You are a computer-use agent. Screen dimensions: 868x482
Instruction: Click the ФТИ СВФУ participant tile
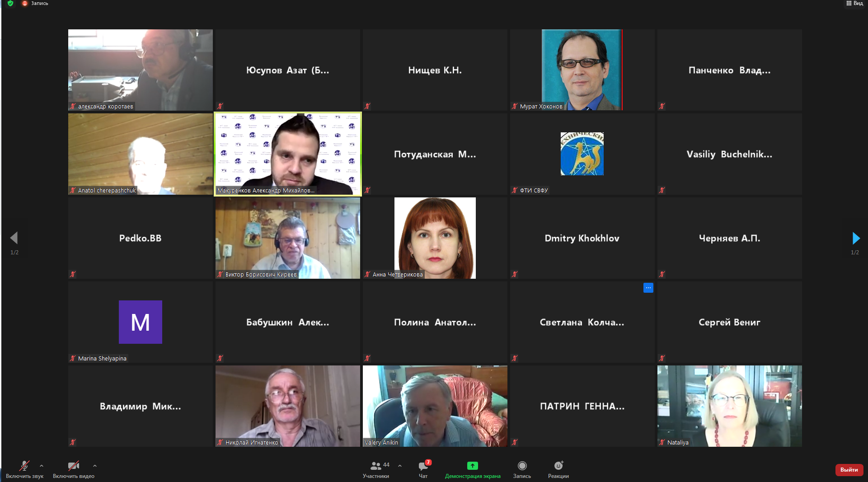(x=582, y=154)
